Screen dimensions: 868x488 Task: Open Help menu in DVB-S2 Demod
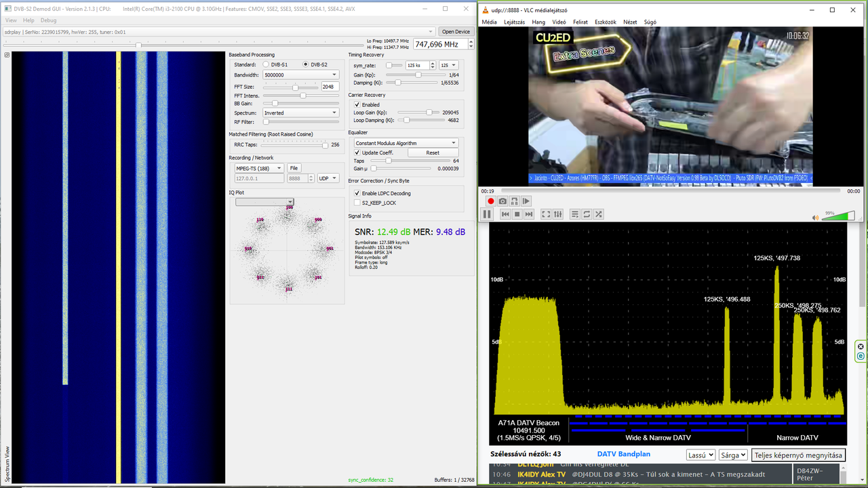[28, 20]
